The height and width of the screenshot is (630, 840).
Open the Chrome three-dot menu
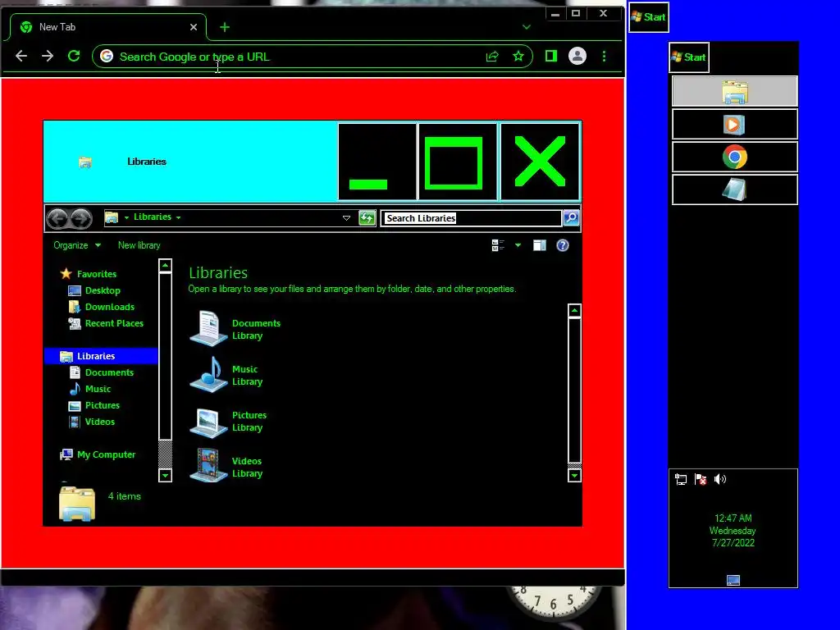[605, 57]
